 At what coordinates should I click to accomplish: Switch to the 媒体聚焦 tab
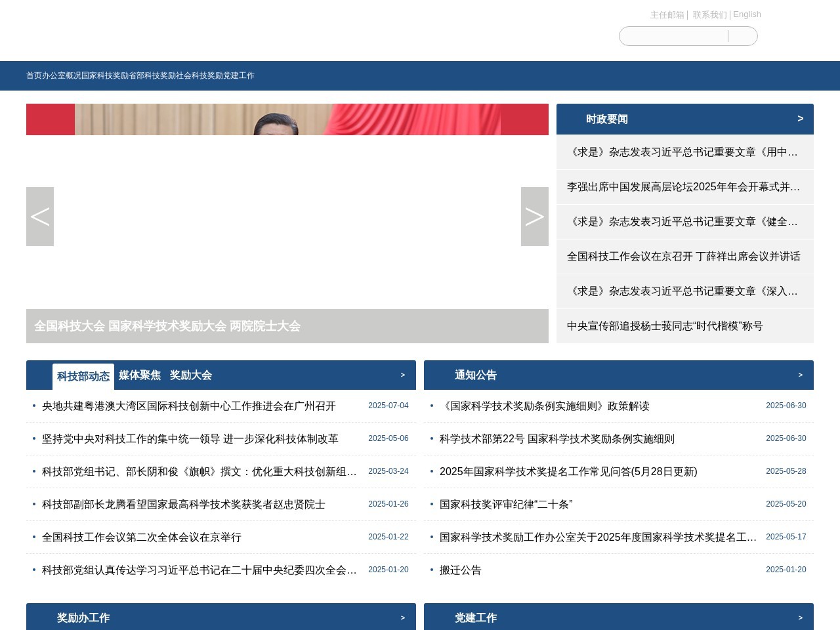pyautogui.click(x=140, y=375)
